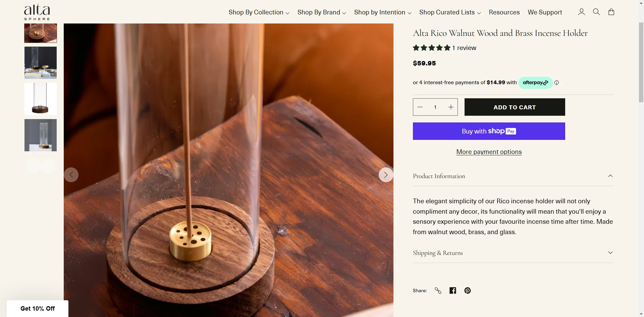Screen dimensions: 644x317
Task: Decrease the quantity with minus stepper
Action: click(x=420, y=107)
